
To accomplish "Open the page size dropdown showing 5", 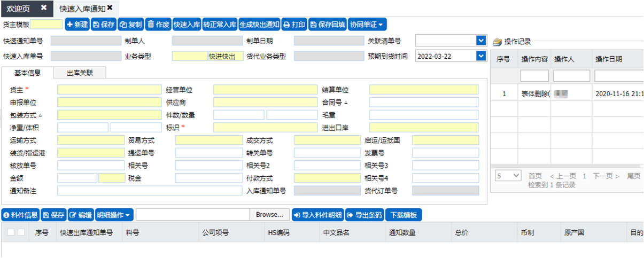I will [508, 176].
